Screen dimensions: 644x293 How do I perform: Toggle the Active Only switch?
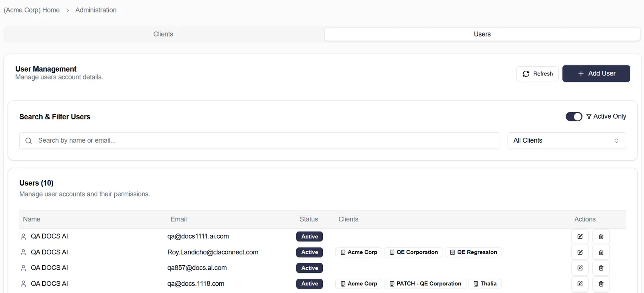click(x=574, y=117)
